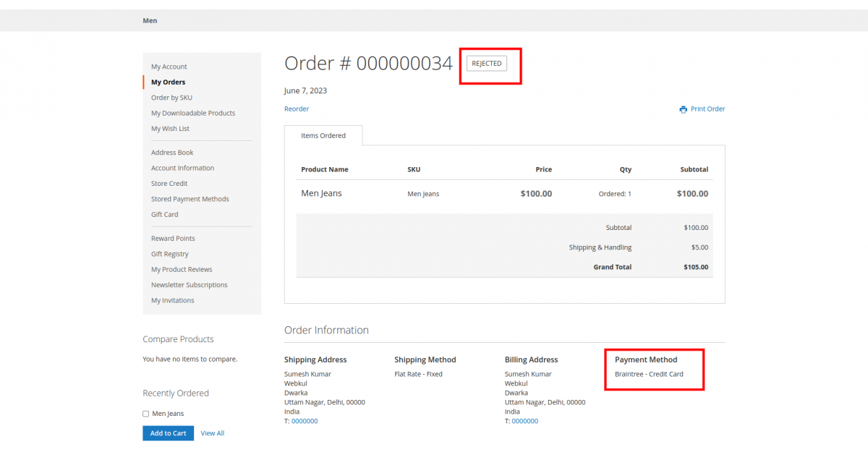Viewport: 868px width, 460px height.
Task: Click the Order # 000000034 heading
Action: click(368, 64)
